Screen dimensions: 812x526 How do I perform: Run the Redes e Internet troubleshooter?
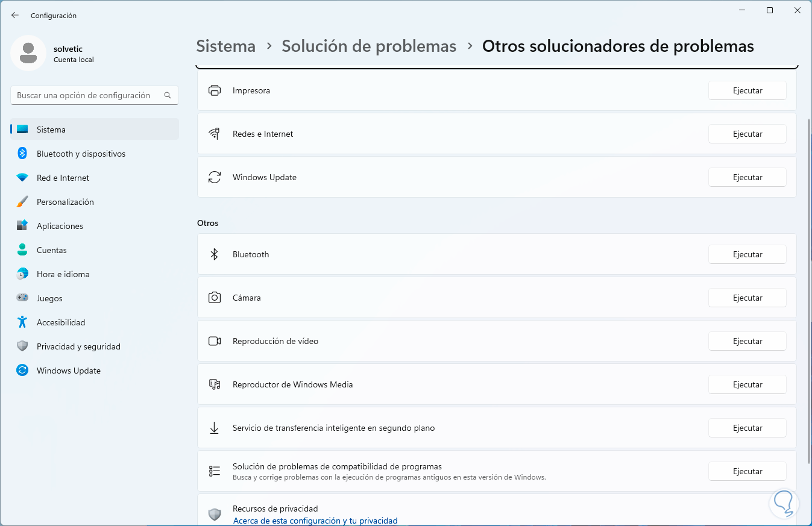[x=747, y=134]
